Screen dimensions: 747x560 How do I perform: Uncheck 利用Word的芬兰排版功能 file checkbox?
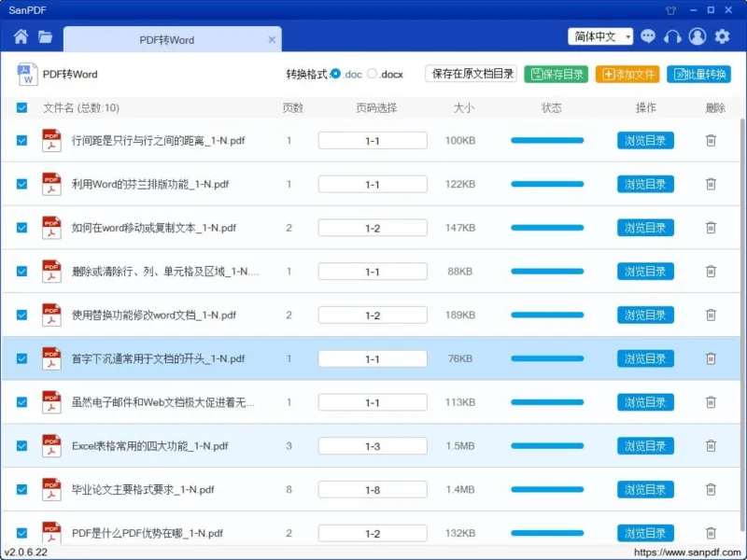[21, 184]
